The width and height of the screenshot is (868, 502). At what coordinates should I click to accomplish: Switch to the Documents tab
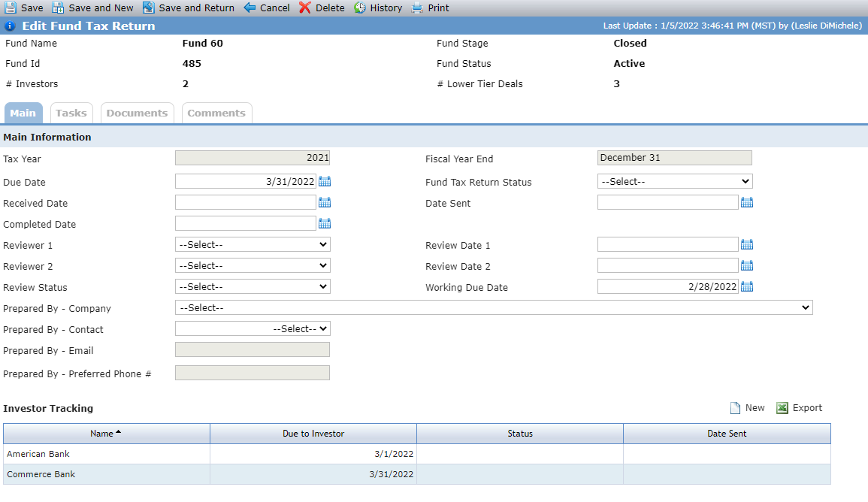pyautogui.click(x=138, y=113)
